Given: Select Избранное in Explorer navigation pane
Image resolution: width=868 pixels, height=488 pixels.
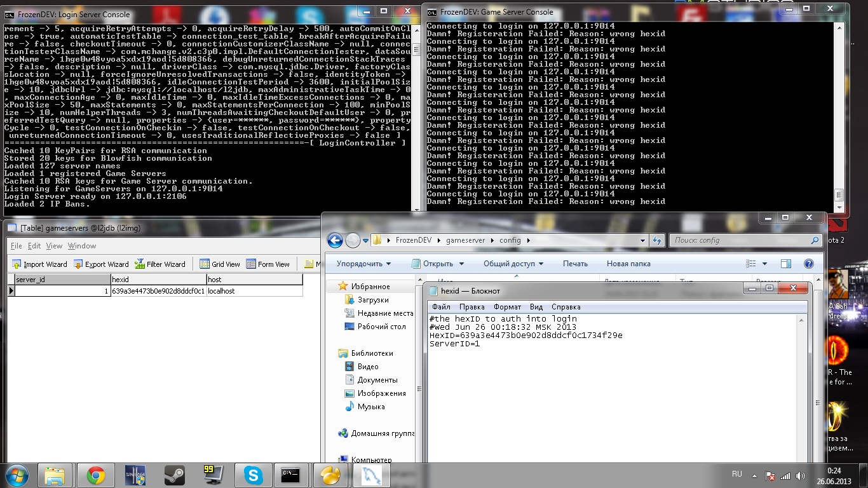Looking at the screenshot, I should coord(369,287).
